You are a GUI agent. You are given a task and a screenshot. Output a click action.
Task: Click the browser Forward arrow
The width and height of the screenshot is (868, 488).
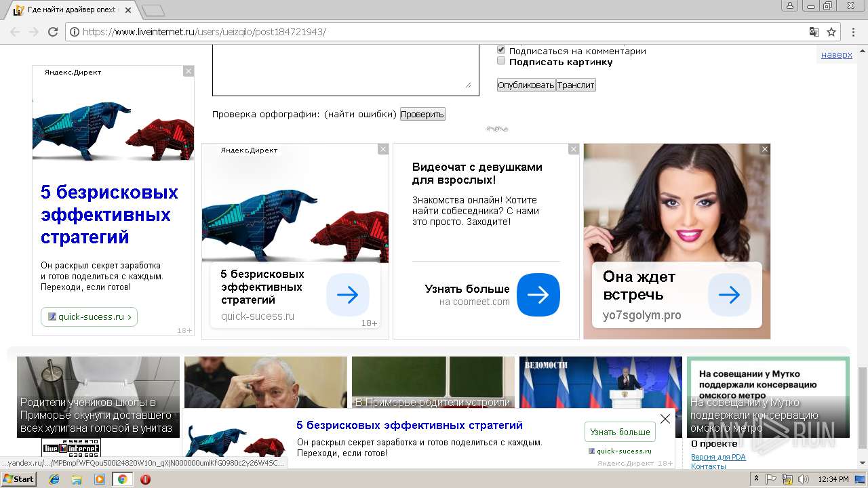[x=33, y=32]
